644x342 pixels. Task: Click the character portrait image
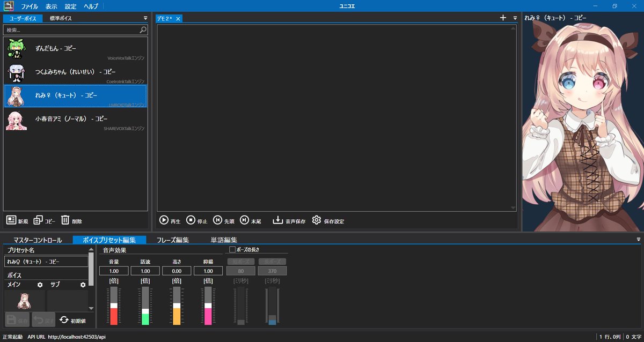pyautogui.click(x=583, y=128)
